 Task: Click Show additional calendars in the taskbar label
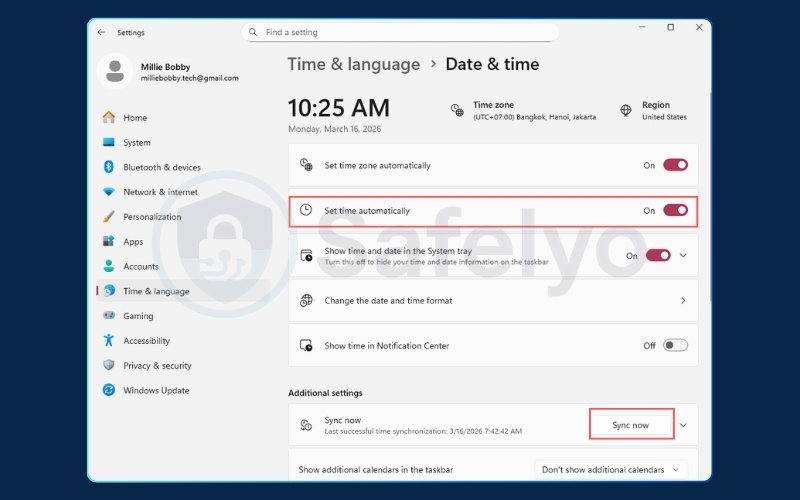pyautogui.click(x=376, y=469)
